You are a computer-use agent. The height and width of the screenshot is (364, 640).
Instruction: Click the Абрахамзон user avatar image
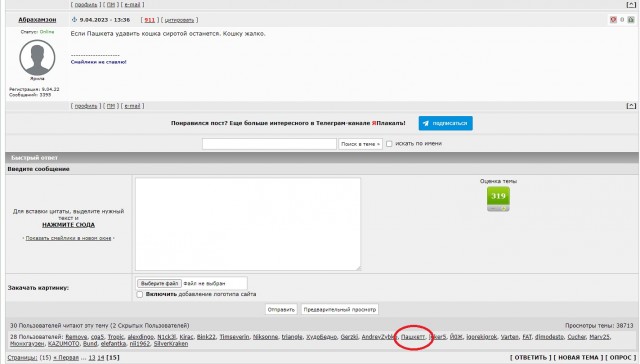tap(37, 58)
